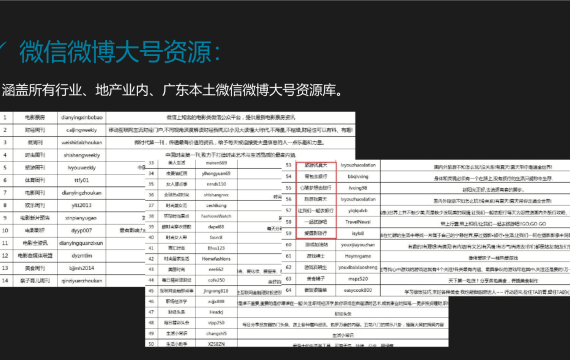Click the dyyp007 account ID cell
570x360 pixels.
(82, 231)
